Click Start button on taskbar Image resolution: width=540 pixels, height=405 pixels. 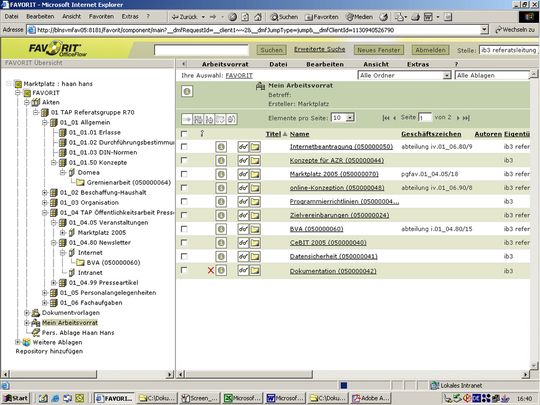16,398
